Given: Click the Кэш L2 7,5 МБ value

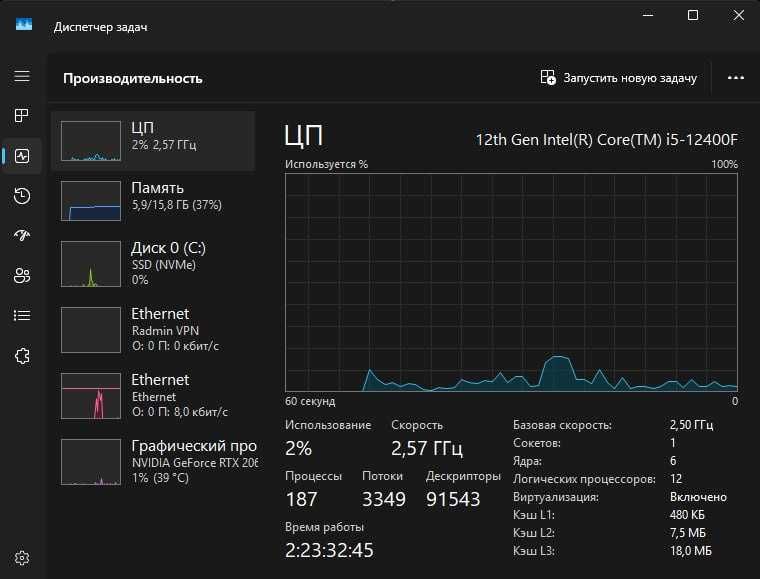Looking at the screenshot, I should 688,533.
